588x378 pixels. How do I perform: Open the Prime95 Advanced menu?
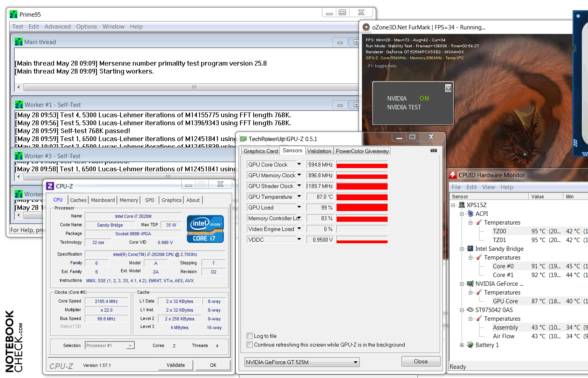click(x=57, y=27)
